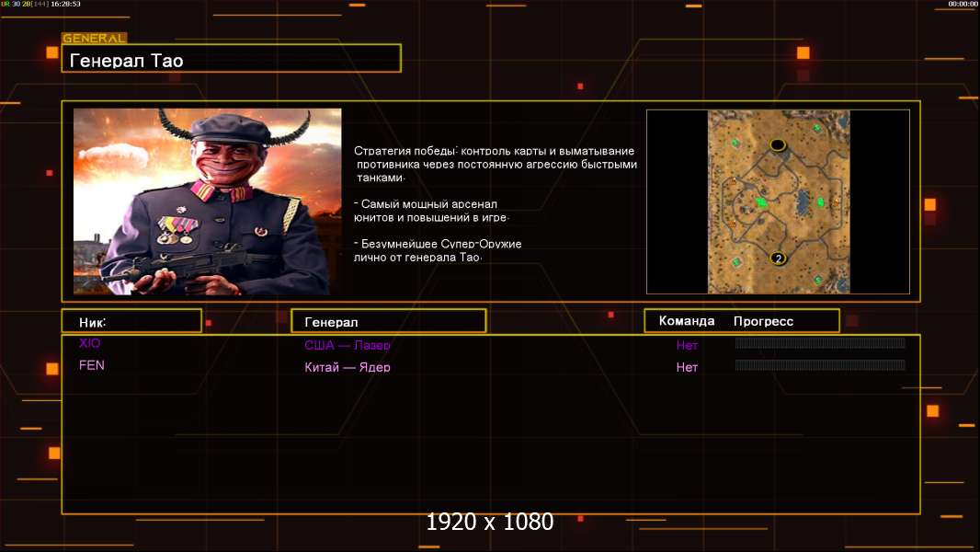Click General Tao's portrait image
980x552 pixels.
[207, 201]
